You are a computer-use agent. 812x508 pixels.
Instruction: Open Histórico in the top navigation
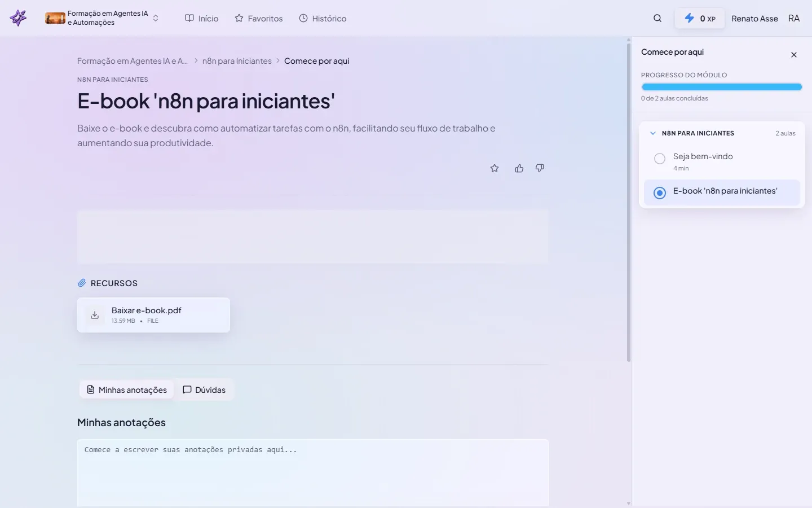coord(323,19)
